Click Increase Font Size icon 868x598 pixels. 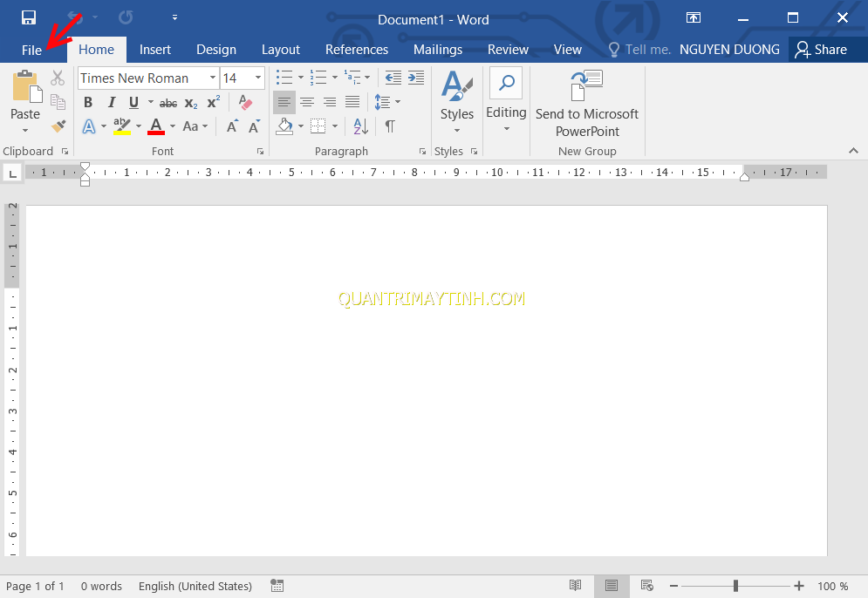point(233,126)
